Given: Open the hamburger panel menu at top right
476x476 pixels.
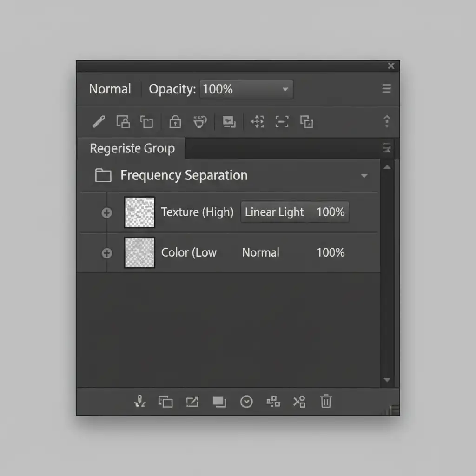Looking at the screenshot, I should click(386, 89).
